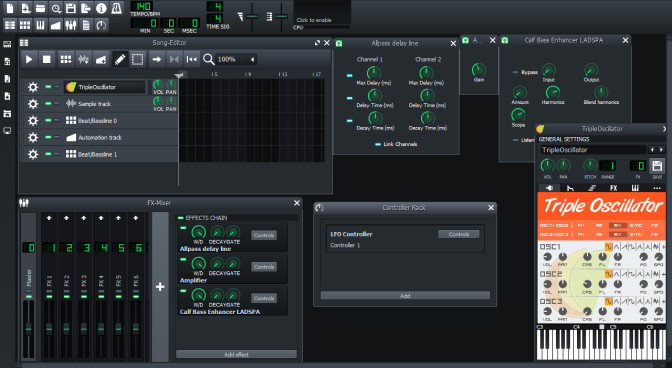Select the next TripleOscillator preset arrow
This screenshot has height=368, width=672.
click(661, 150)
